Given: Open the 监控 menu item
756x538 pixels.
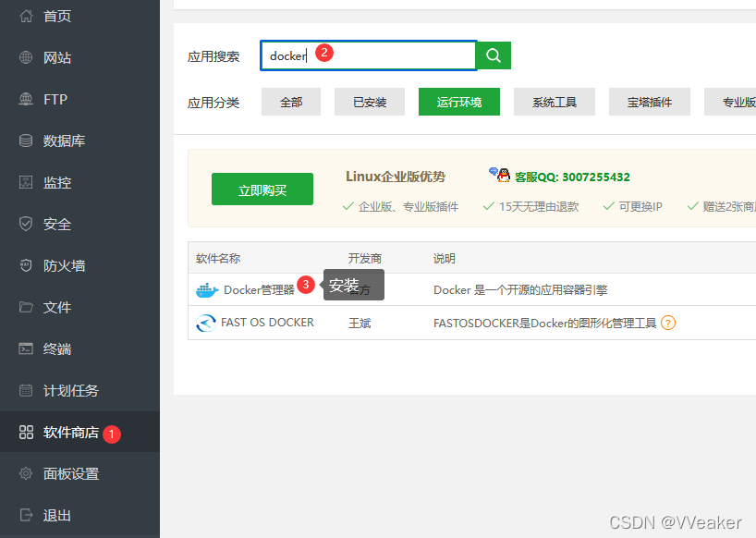Looking at the screenshot, I should pos(79,182).
